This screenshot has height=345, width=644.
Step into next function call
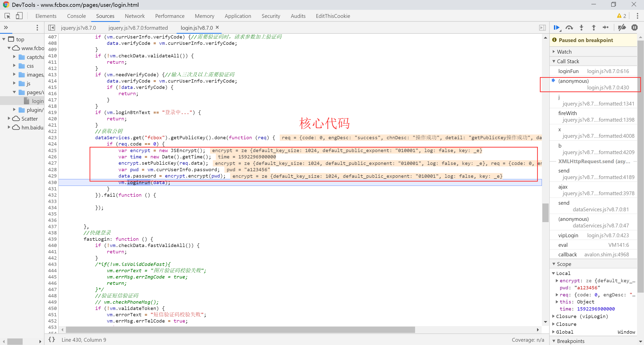(x=581, y=28)
